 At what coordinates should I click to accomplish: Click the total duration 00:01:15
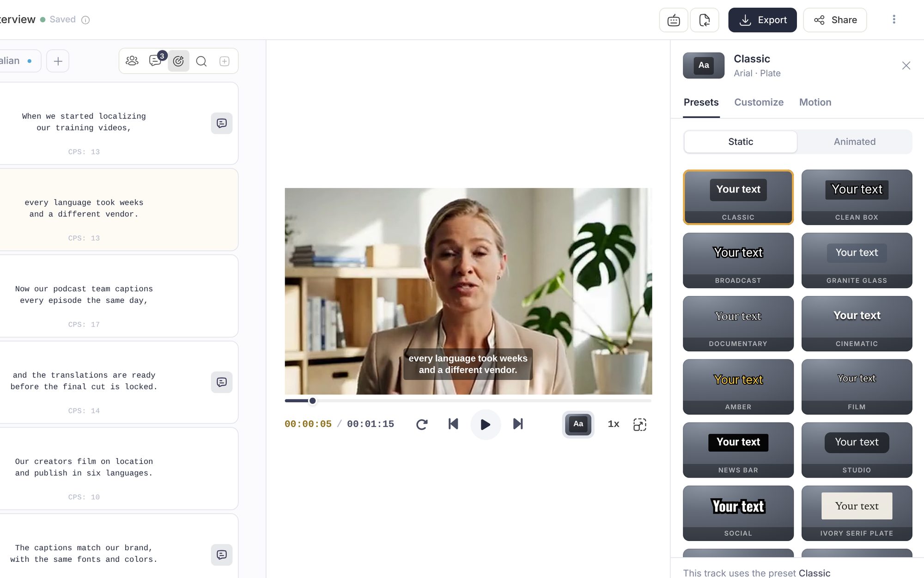[371, 424]
